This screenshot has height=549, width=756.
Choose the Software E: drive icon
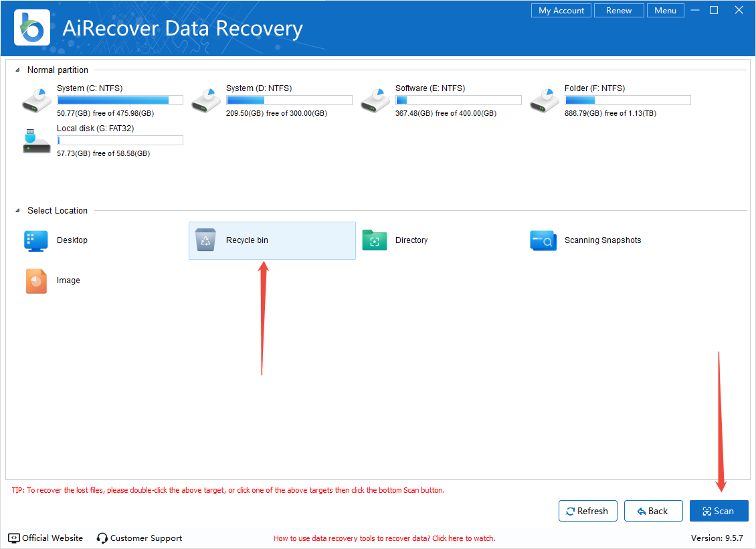point(375,100)
